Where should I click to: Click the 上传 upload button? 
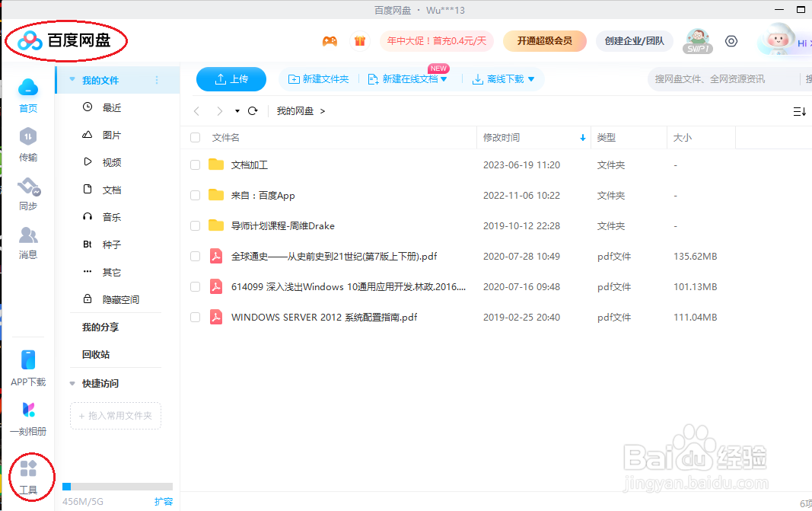(231, 78)
